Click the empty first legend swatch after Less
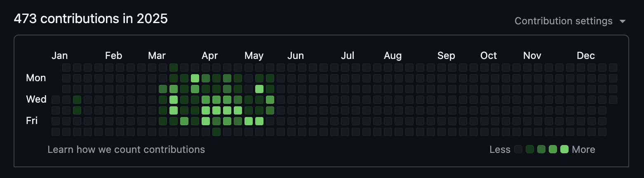Viewport: 644px width, 178px height. [x=518, y=150]
